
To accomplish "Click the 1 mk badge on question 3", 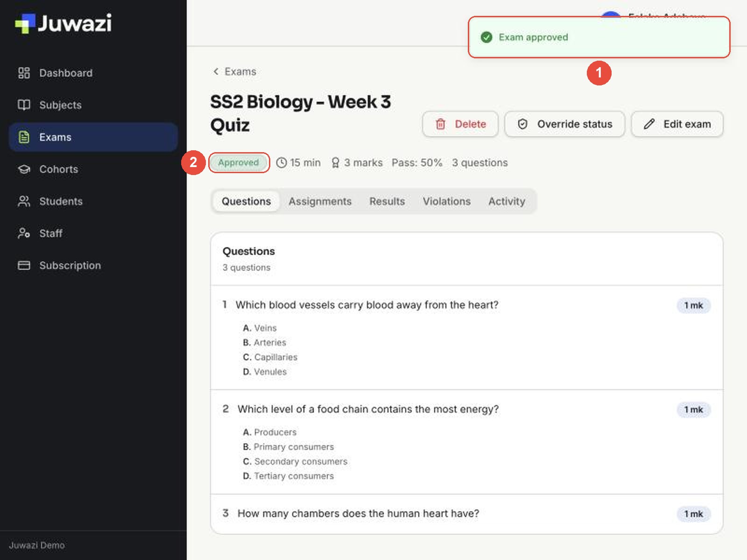I will 693,514.
